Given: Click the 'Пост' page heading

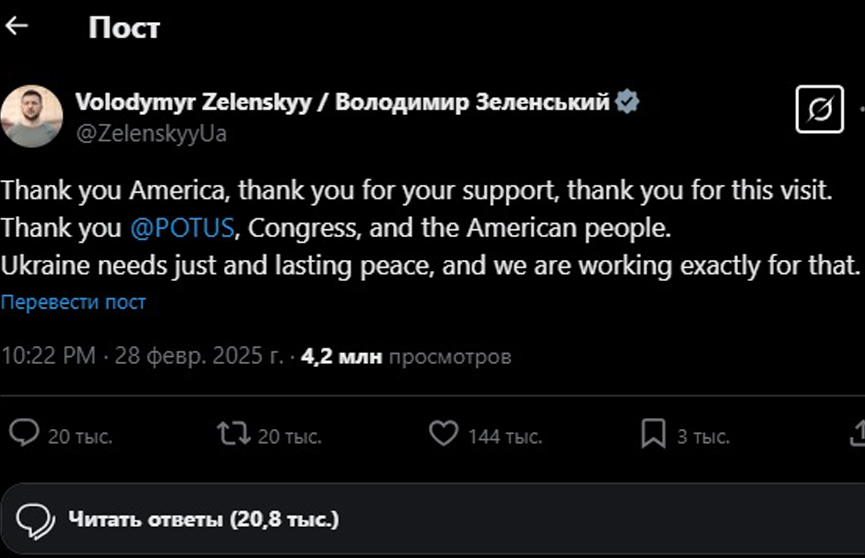Looking at the screenshot, I should click(123, 28).
